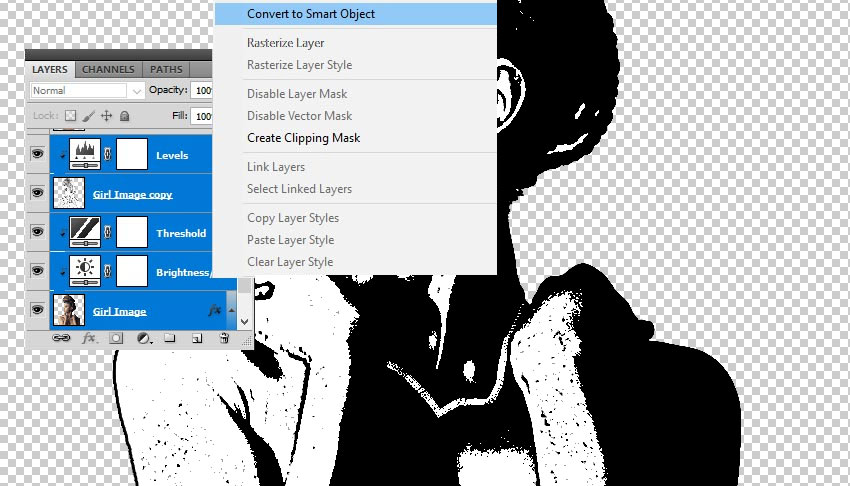Open new adjustment layer menu icon

pos(143,338)
